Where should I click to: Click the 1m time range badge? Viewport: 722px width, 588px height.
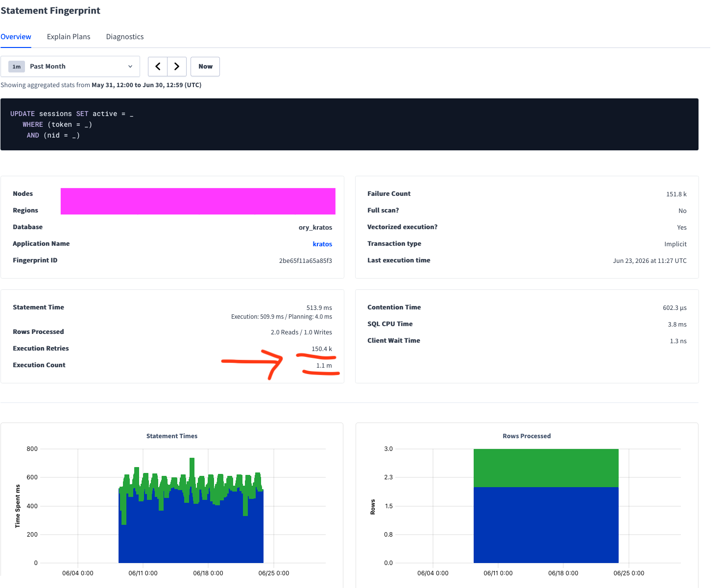[x=17, y=67]
